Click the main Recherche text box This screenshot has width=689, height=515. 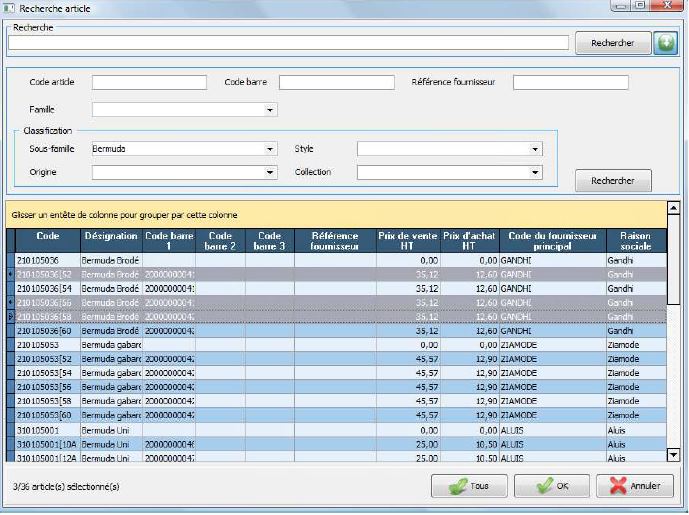click(x=288, y=43)
